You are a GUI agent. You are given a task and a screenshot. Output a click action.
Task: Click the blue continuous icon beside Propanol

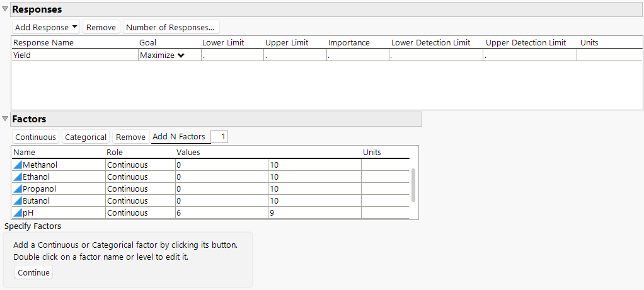click(x=17, y=189)
